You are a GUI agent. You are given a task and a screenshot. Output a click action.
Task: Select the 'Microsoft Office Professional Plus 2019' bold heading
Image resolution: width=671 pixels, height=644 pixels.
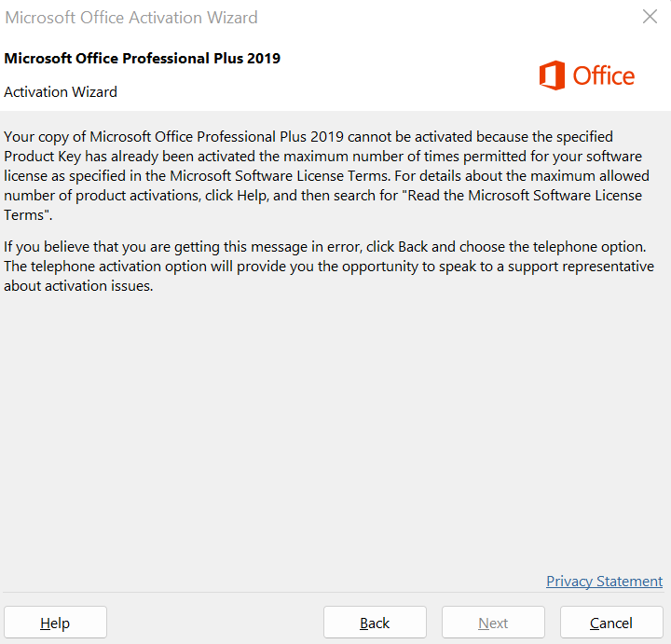pos(142,58)
